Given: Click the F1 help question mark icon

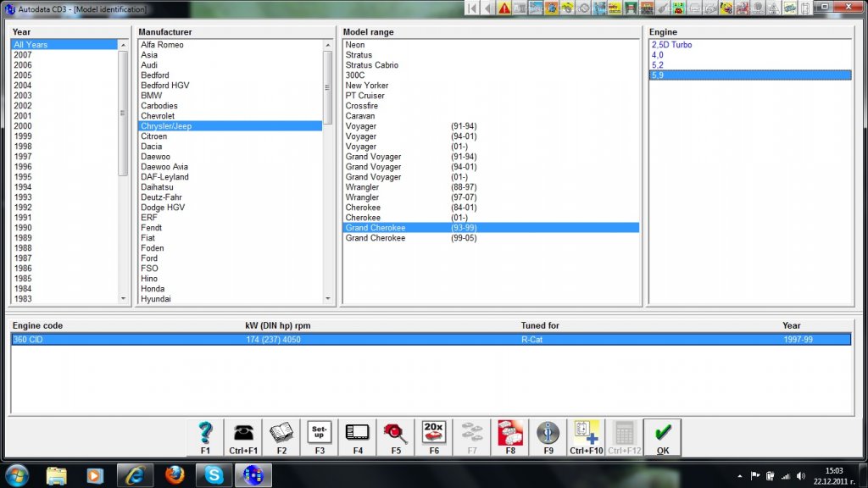Looking at the screenshot, I should coord(205,437).
